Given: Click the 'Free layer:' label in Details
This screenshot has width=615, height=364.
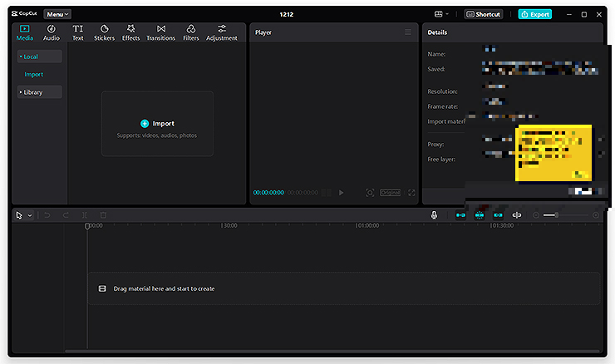Looking at the screenshot, I should [441, 160].
